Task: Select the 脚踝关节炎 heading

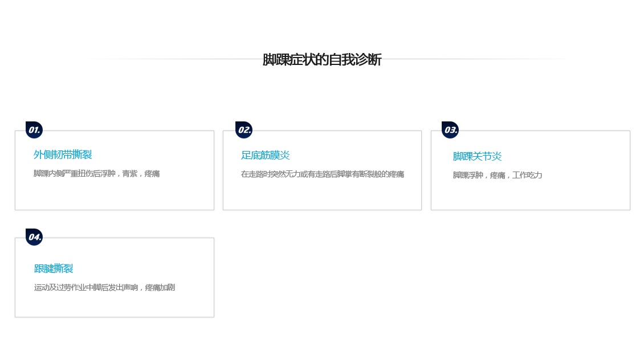Action: [477, 156]
